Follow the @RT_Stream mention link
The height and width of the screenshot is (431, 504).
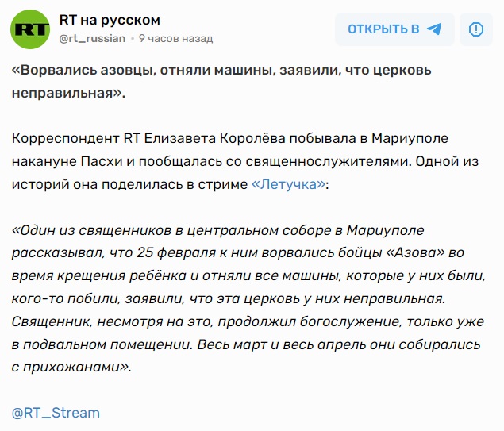(x=56, y=413)
